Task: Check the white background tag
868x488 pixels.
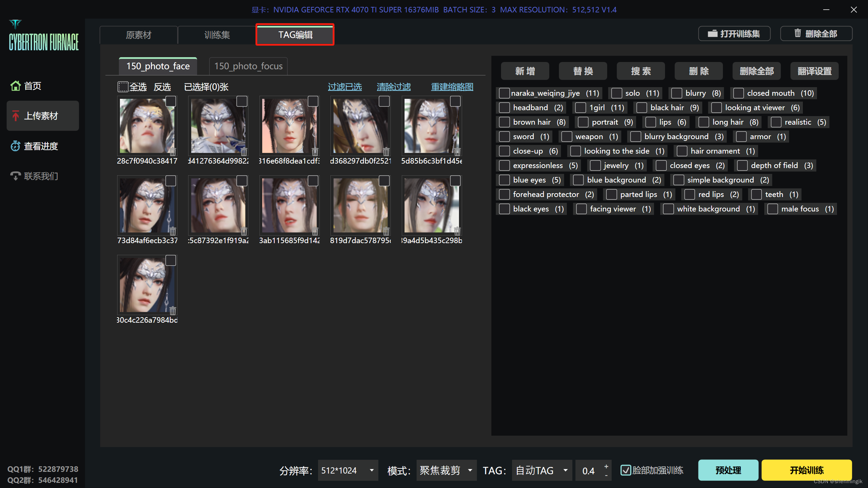Action: (668, 209)
